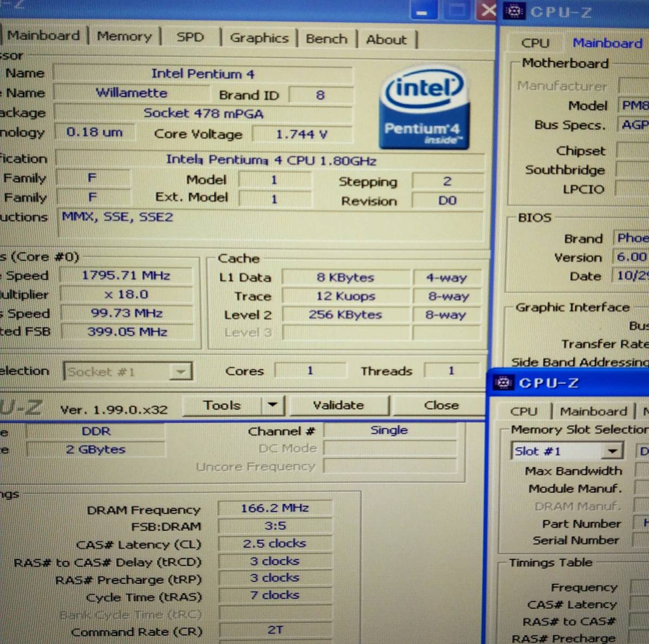
Task: Select the Mainboard tab in the lower right CPU-Z window
Action: coord(593,412)
